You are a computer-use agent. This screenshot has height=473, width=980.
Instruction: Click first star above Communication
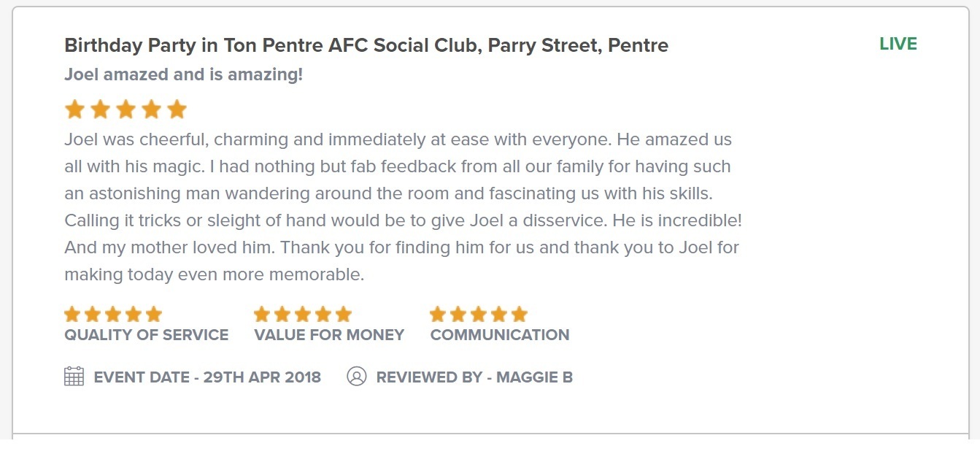click(438, 315)
